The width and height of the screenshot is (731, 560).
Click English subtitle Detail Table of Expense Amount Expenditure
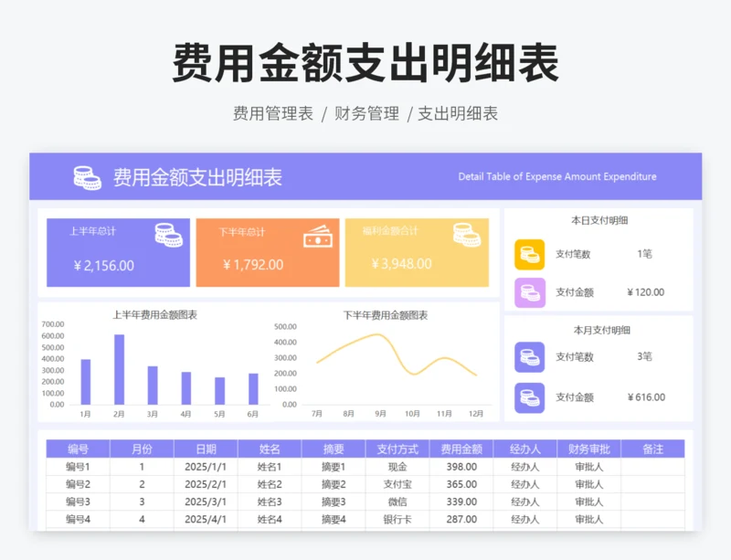coord(557,176)
